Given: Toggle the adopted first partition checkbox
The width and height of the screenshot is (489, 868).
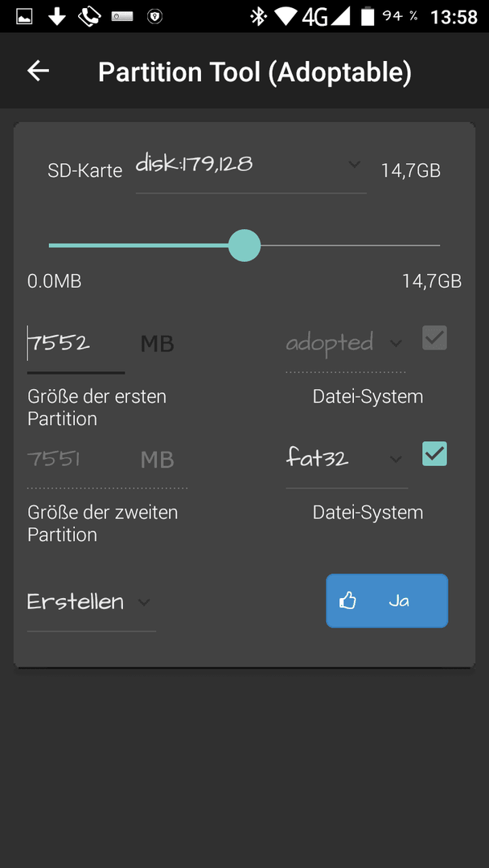Looking at the screenshot, I should [x=434, y=338].
